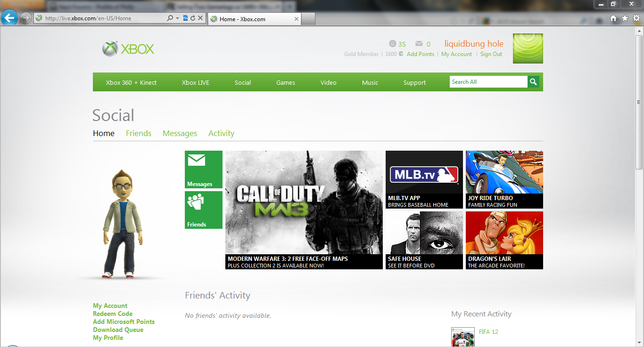
Task: Click the Friends' Activity heading
Action: [x=217, y=296]
